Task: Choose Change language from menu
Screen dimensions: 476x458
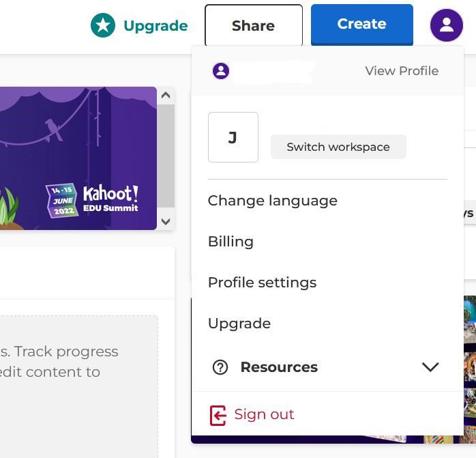Action: [272, 201]
